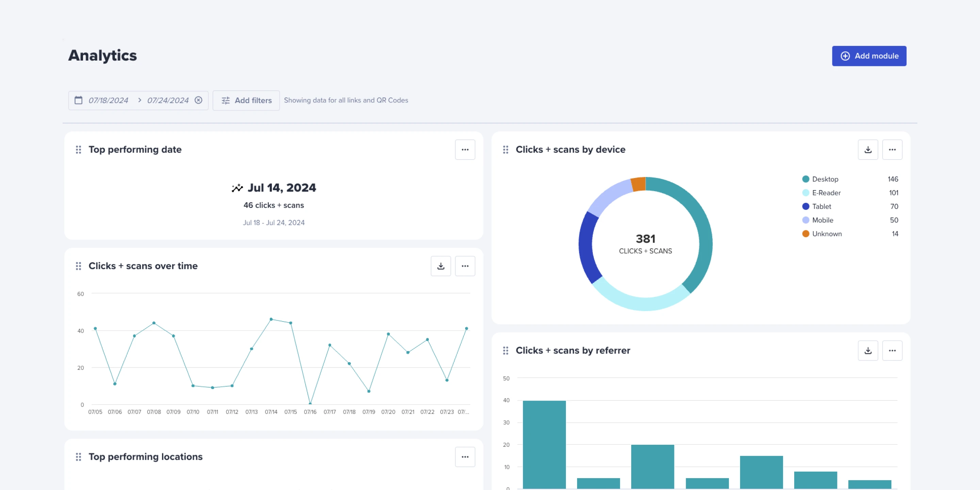Open the Clicks + scans by device ellipsis menu

click(x=893, y=149)
